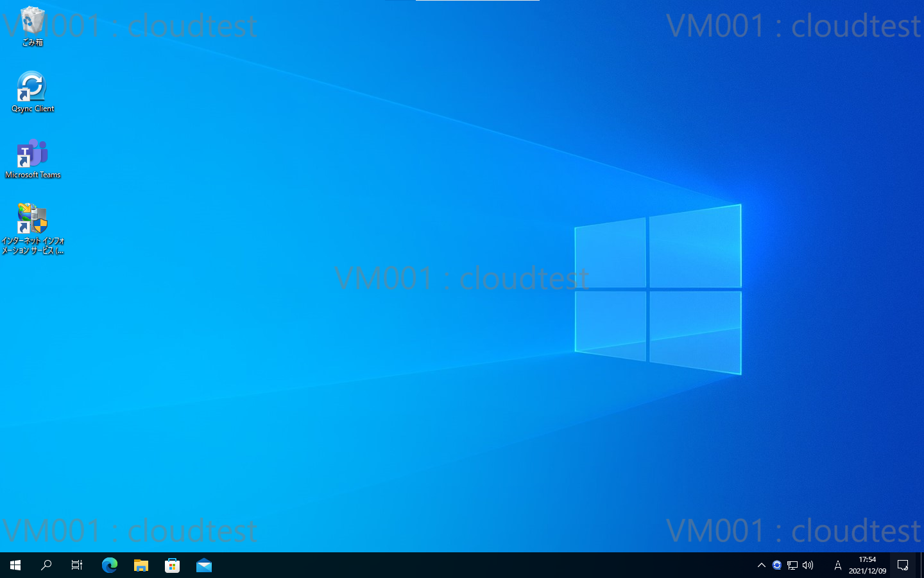Open the Mail app from the taskbar
This screenshot has width=924, height=578.
coord(204,565)
